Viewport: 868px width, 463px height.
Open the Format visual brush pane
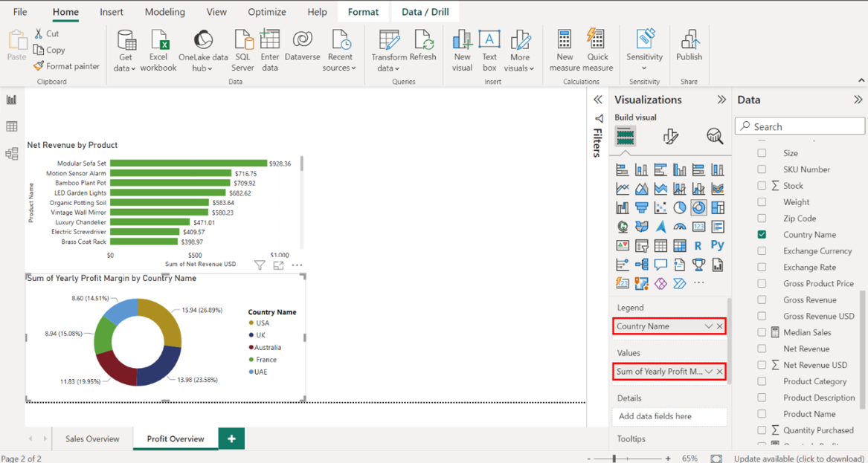click(670, 136)
